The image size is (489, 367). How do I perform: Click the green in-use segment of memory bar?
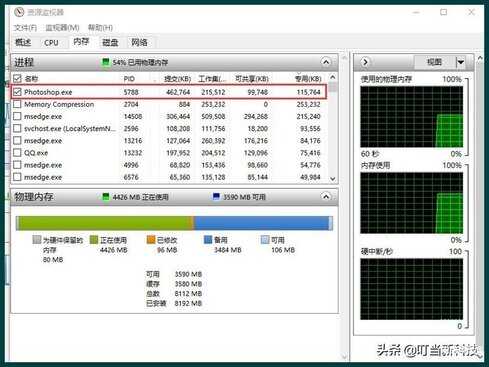tap(105, 223)
